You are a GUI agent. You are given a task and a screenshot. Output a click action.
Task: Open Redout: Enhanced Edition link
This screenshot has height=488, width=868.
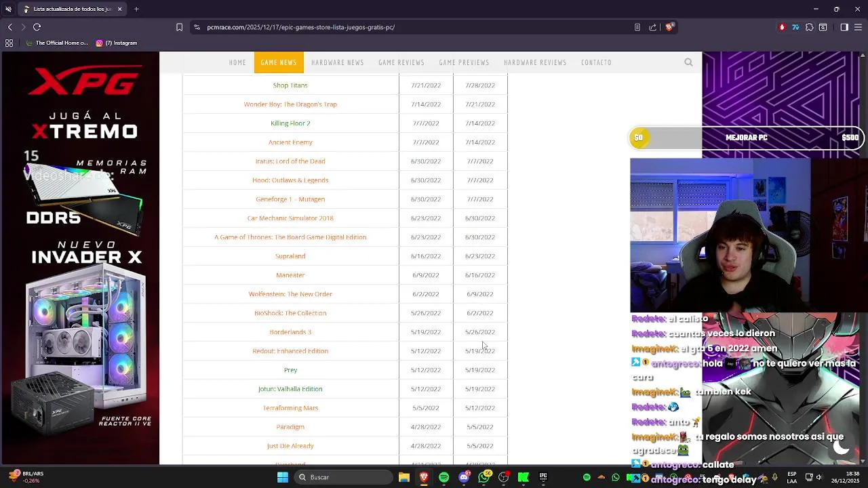[290, 351]
